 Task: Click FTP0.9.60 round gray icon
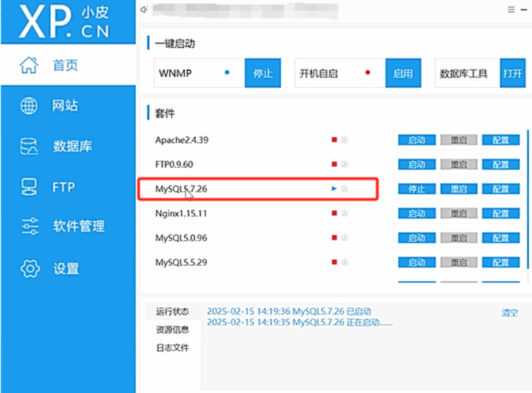(x=345, y=164)
